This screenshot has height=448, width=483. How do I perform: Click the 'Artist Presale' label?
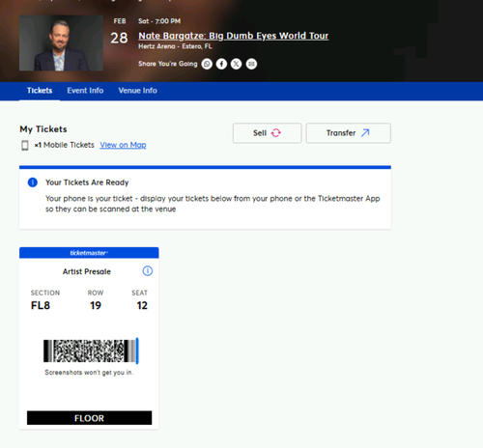(x=87, y=271)
